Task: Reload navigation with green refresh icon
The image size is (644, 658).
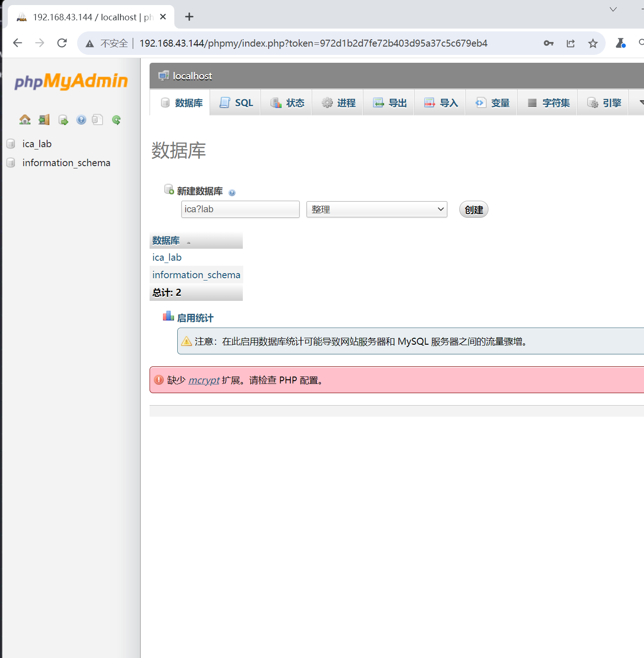Action: pyautogui.click(x=116, y=120)
